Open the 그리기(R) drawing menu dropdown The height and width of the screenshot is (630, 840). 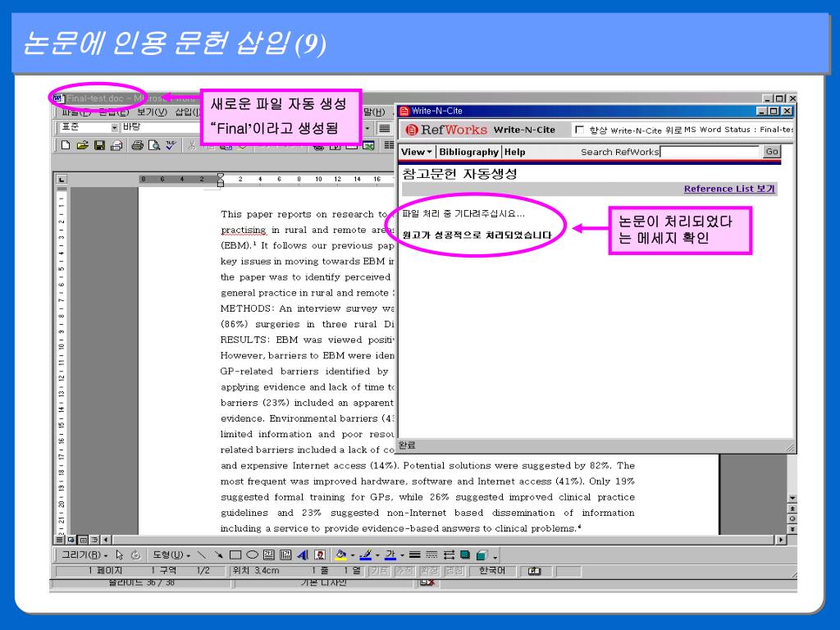point(84,555)
